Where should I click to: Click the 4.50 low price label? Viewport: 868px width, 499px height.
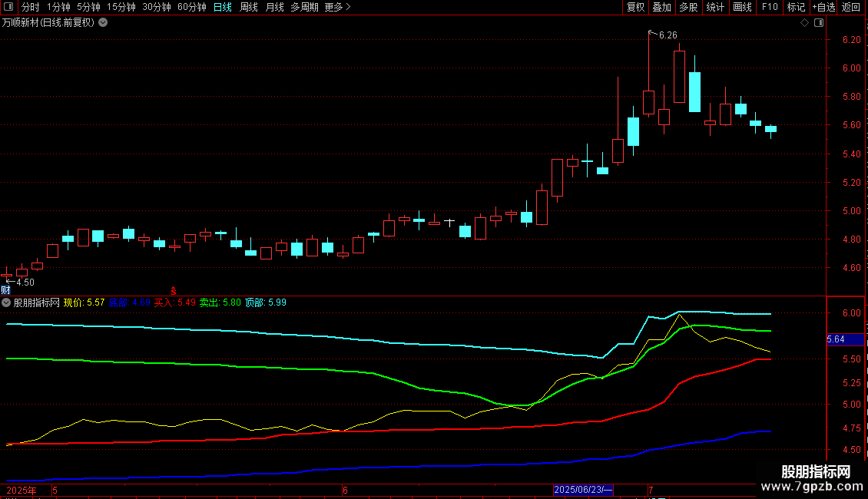coord(25,283)
